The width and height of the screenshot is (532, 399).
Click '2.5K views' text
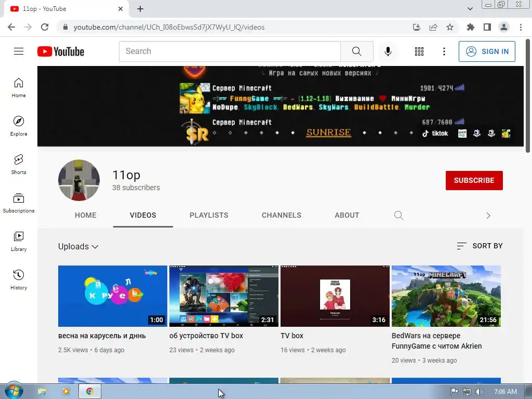[73, 350]
